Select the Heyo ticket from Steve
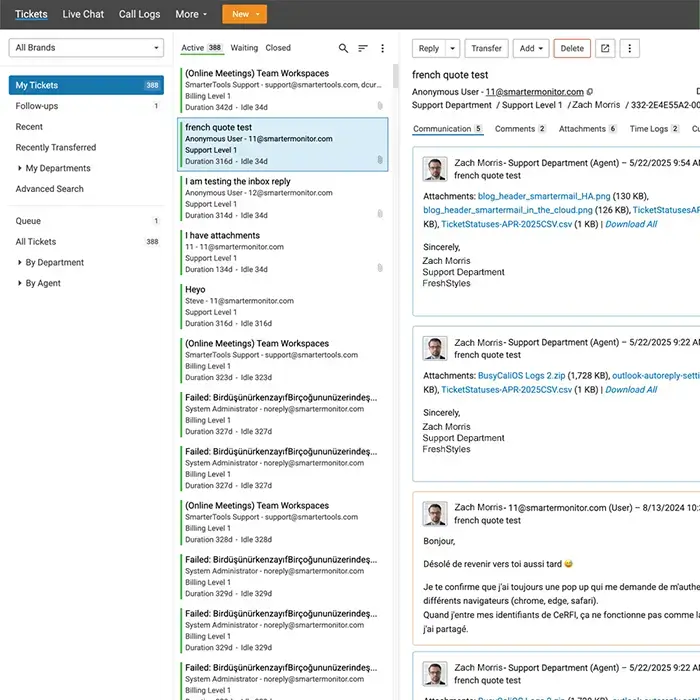Image resolution: width=700 pixels, height=700 pixels. pos(283,306)
